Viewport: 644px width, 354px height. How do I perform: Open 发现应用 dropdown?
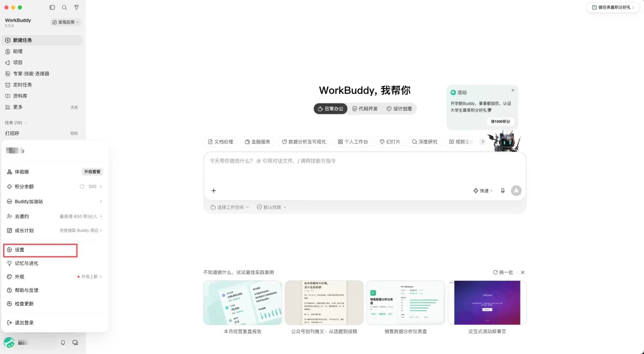(x=66, y=22)
